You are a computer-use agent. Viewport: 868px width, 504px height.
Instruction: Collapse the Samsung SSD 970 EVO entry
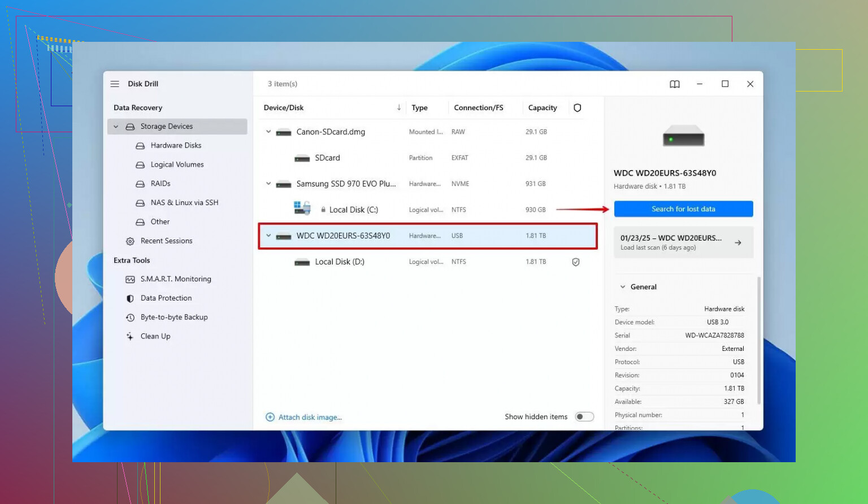(x=268, y=183)
